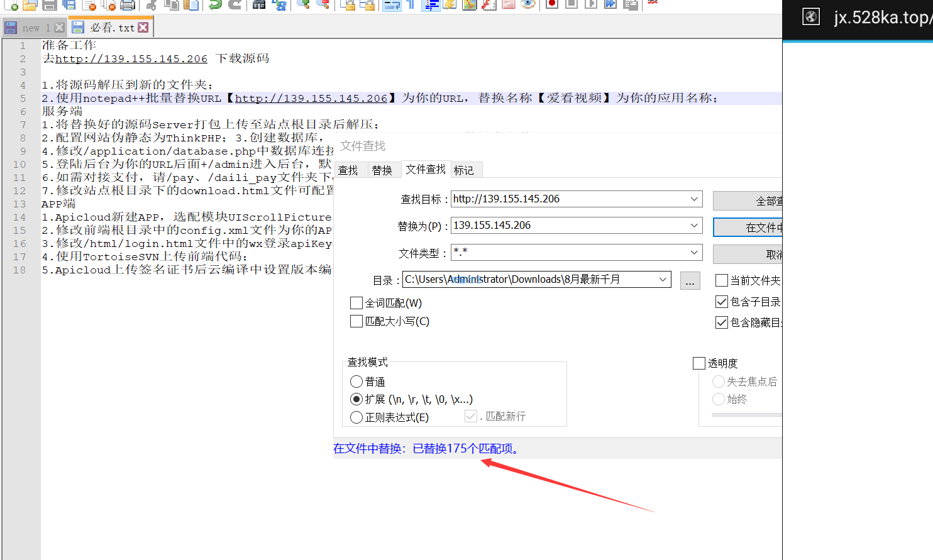Click text 服务端 on line 6
The width and height of the screenshot is (933, 560).
coord(62,111)
